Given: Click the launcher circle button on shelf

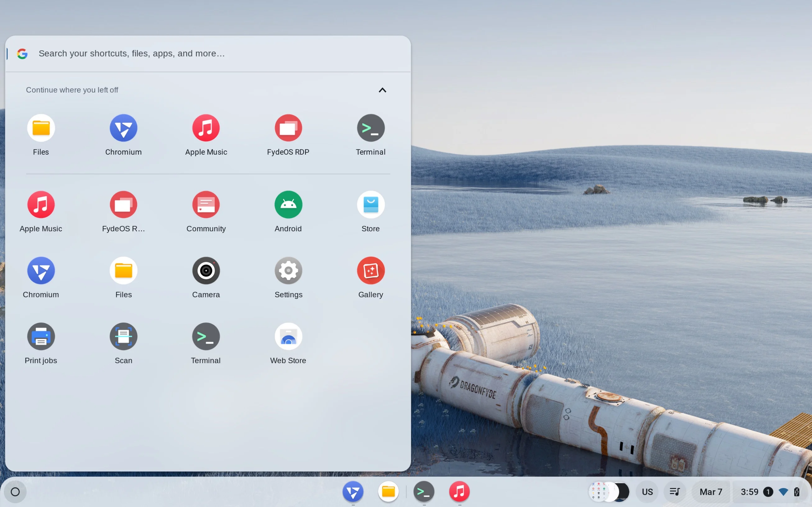Looking at the screenshot, I should point(15,491).
